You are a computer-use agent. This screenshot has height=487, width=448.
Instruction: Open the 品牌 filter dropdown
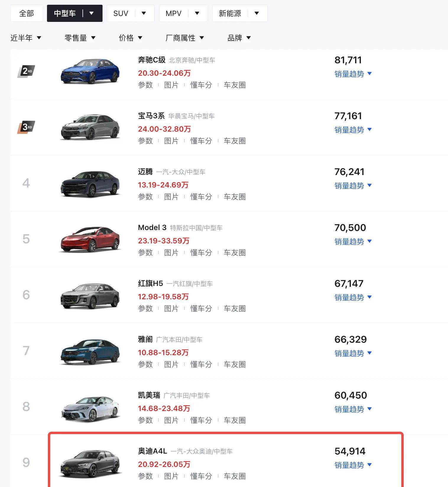click(x=239, y=38)
